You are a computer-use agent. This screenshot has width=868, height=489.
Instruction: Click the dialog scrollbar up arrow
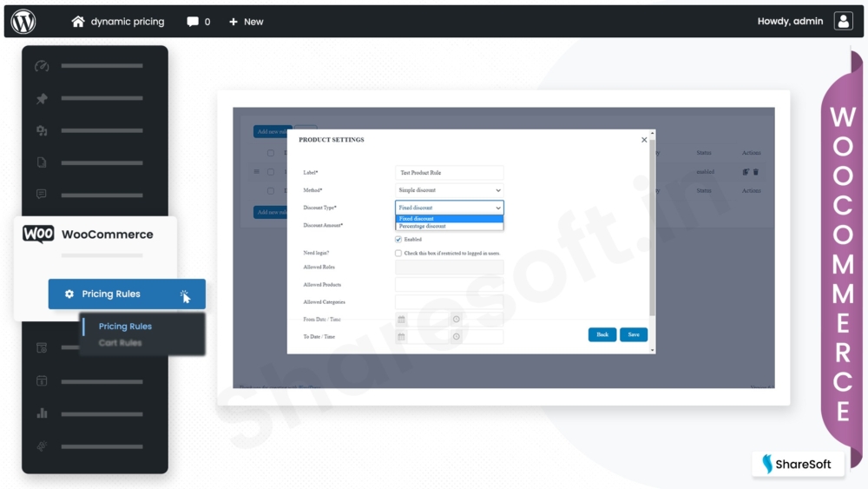653,133
